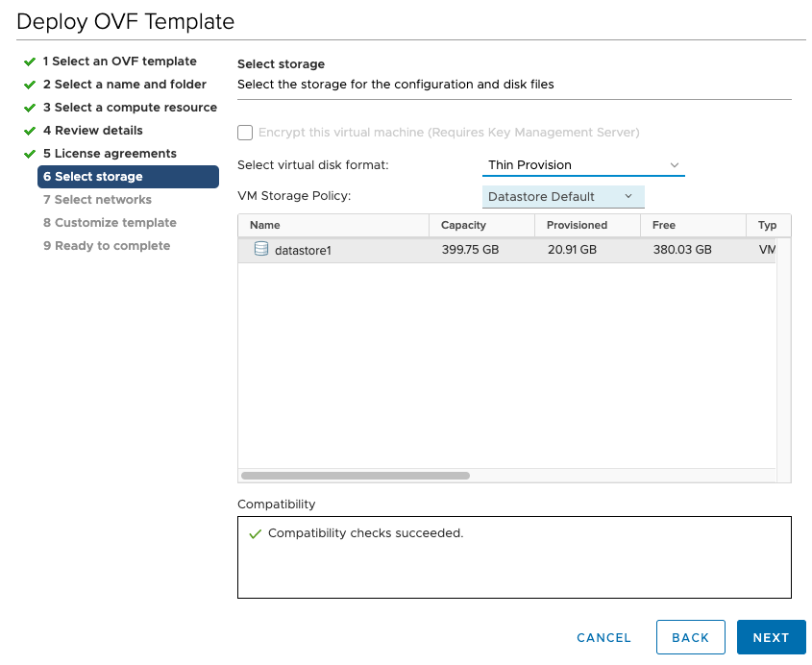Screen dimensions: 812x665
Task: Click the NEXT button
Action: tap(771, 637)
